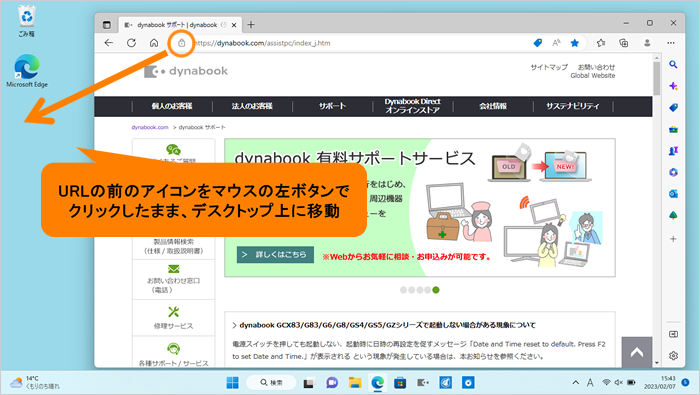Click the サイトマップ link
The image size is (700, 395).
click(549, 67)
